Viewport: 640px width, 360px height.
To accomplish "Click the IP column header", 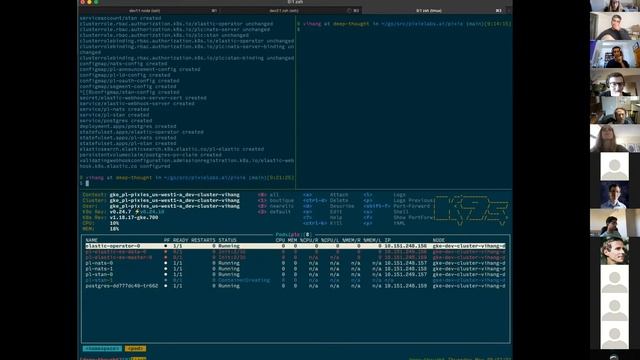I will click(x=387, y=240).
